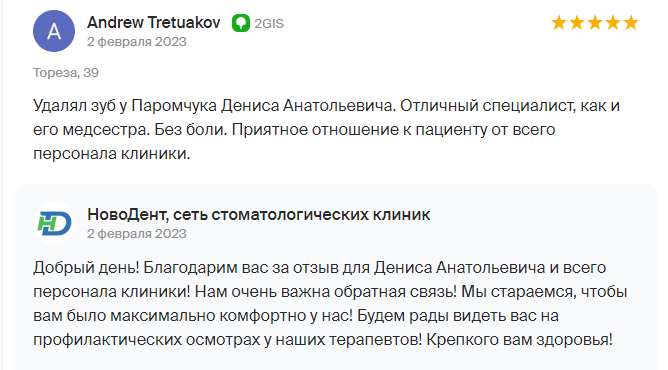The height and width of the screenshot is (370, 668).
Task: Click the review line 'Без боли. Приятное отношение'
Action: tap(294, 129)
